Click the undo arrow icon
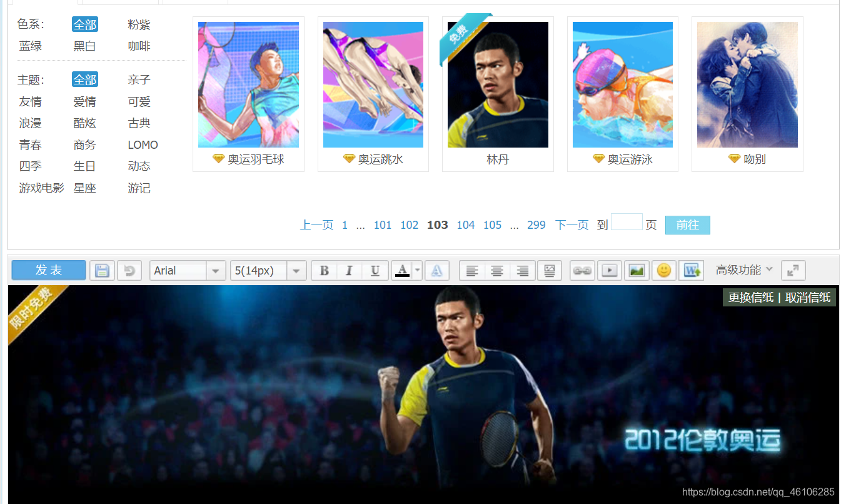 pyautogui.click(x=129, y=270)
